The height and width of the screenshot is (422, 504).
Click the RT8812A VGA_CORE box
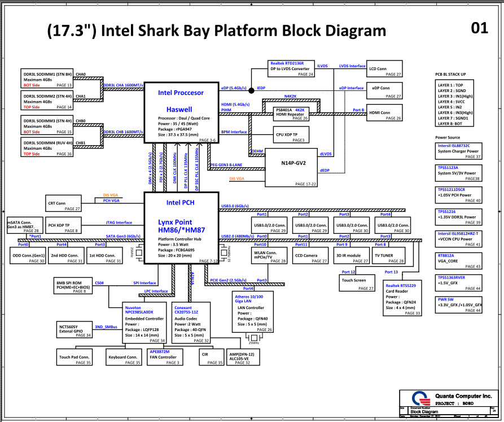(458, 261)
